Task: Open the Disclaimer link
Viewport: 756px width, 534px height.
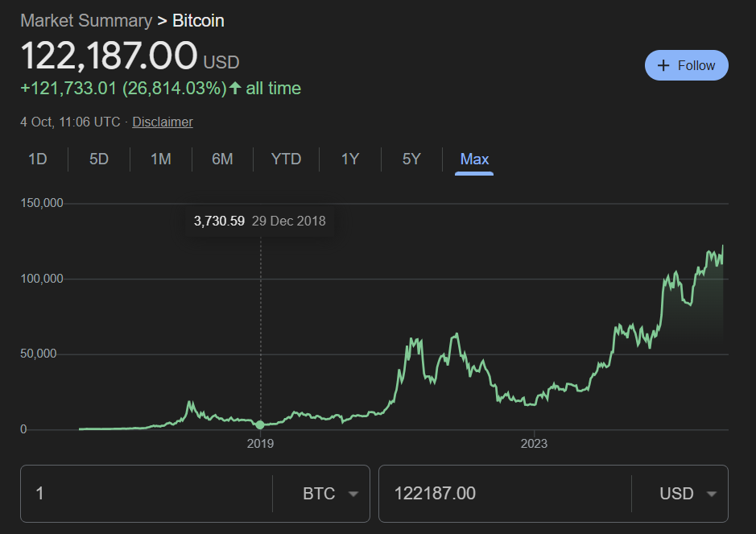Action: (x=163, y=122)
